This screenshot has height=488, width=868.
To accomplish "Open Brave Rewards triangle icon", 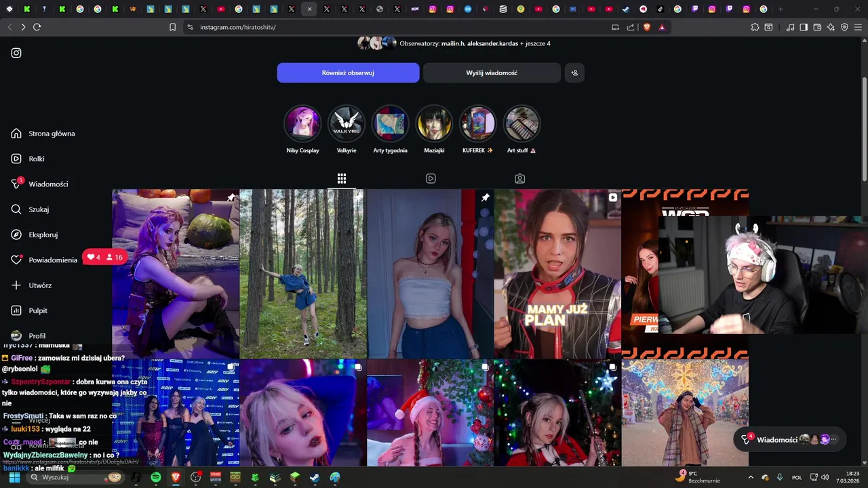I will click(x=661, y=27).
